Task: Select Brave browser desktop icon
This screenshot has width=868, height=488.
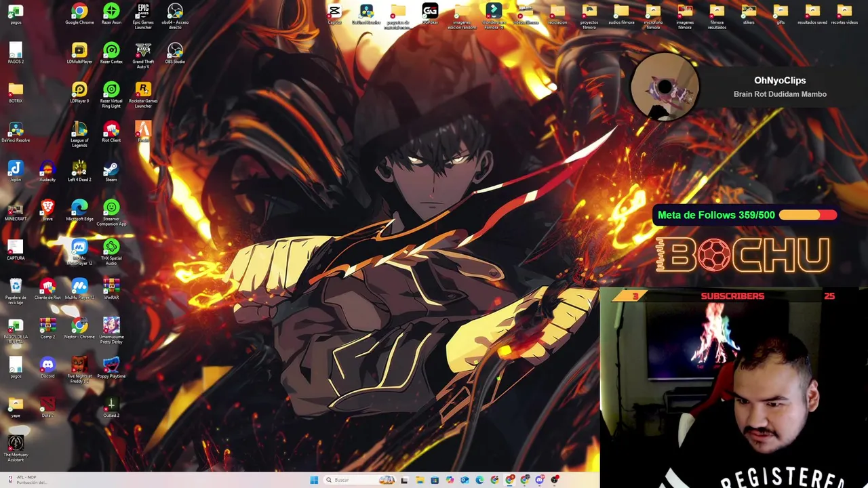Action: pos(47,210)
